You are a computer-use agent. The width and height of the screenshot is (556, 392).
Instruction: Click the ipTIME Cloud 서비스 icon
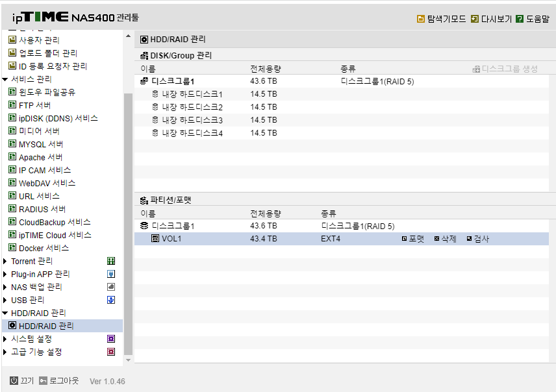(12, 235)
